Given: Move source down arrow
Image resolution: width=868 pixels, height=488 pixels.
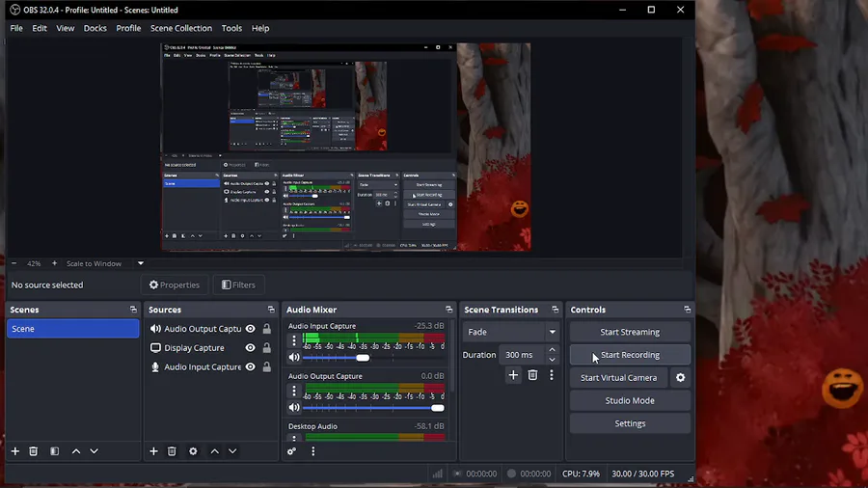Looking at the screenshot, I should tap(232, 451).
